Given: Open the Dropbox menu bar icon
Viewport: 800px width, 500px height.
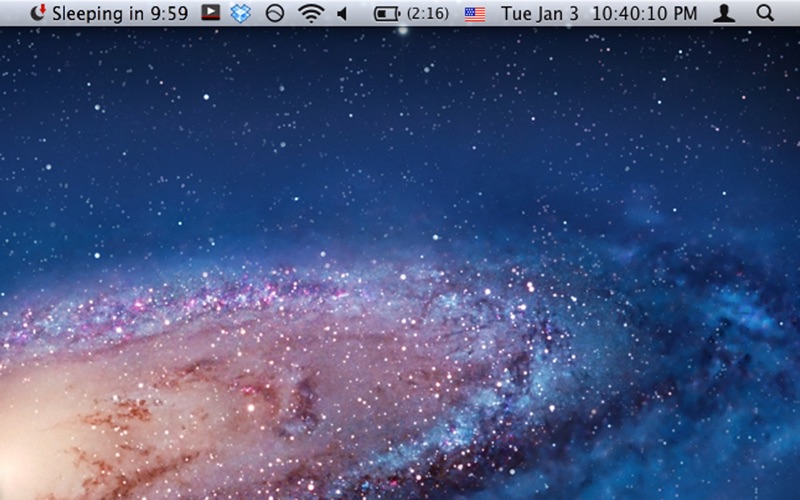Looking at the screenshot, I should pos(241,13).
